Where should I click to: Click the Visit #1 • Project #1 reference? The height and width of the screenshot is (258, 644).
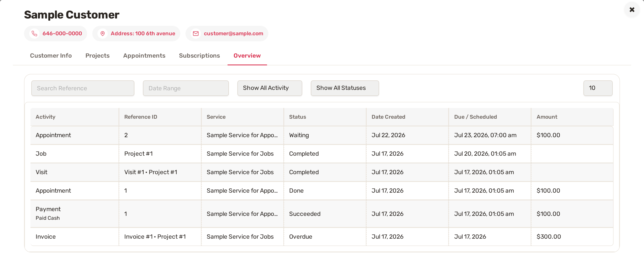[160, 172]
